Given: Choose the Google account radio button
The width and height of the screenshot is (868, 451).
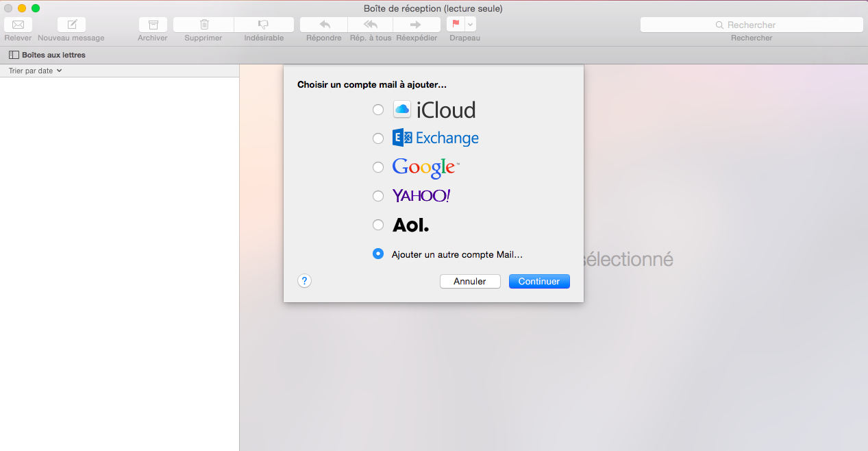Looking at the screenshot, I should point(378,167).
